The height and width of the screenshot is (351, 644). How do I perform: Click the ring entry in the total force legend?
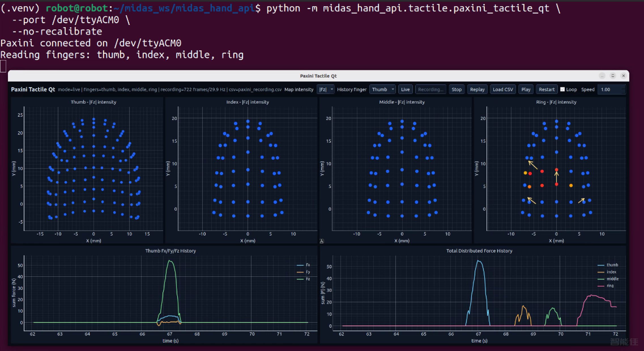point(605,286)
